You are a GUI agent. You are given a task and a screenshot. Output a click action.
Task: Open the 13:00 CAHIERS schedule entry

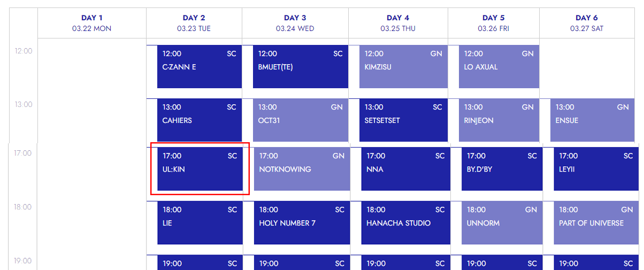click(x=200, y=120)
